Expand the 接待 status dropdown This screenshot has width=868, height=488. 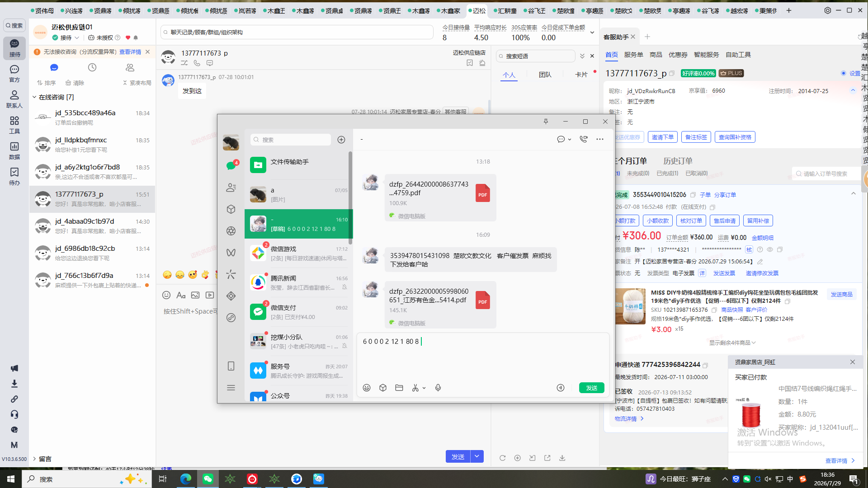[x=77, y=38]
